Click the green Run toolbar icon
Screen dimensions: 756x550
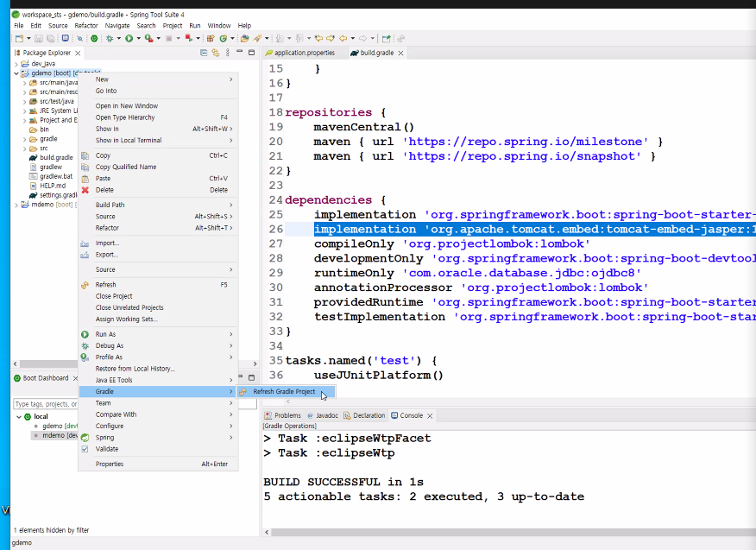point(129,39)
